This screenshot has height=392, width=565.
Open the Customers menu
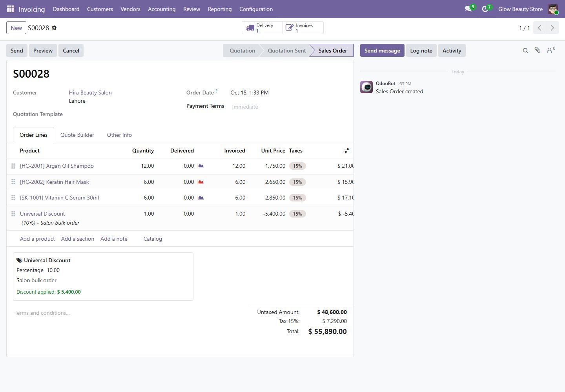click(100, 9)
